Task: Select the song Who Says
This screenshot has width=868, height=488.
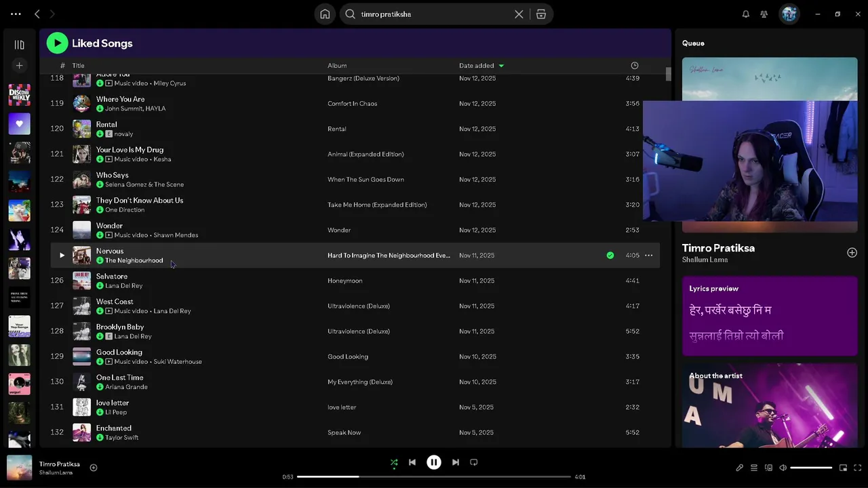Action: pyautogui.click(x=112, y=175)
